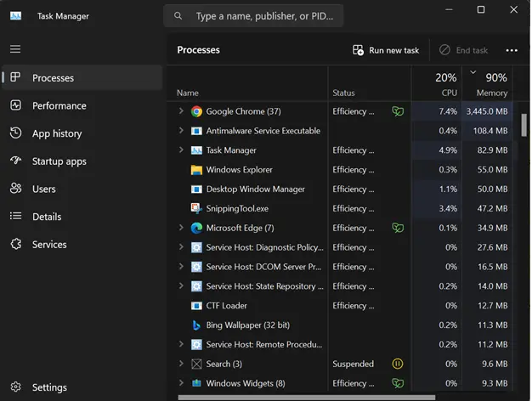Click the yellow suspended pause icon on Search row
Image resolution: width=532 pixels, height=401 pixels.
point(398,364)
